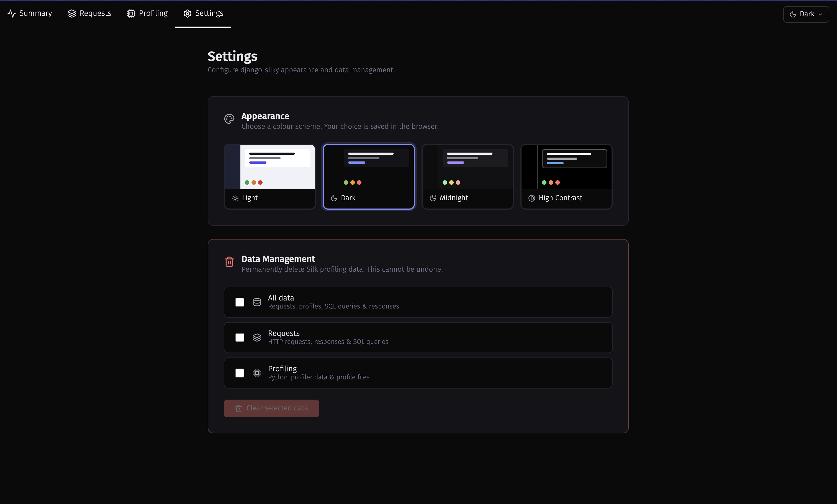Select the High Contrast colour scheme

(x=566, y=177)
